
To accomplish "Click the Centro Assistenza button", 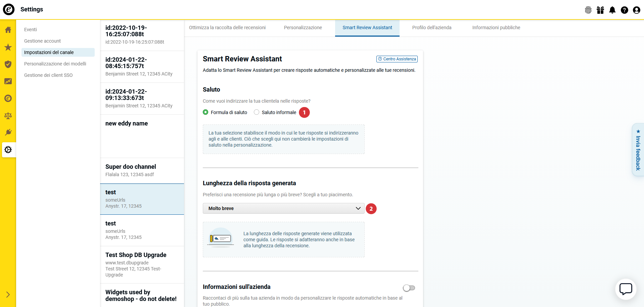I will coord(397,59).
